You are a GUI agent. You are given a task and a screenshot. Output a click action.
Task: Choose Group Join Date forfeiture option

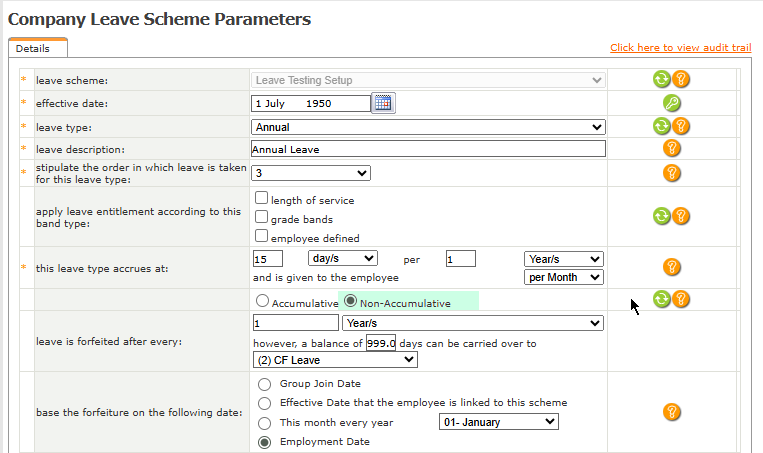point(264,383)
